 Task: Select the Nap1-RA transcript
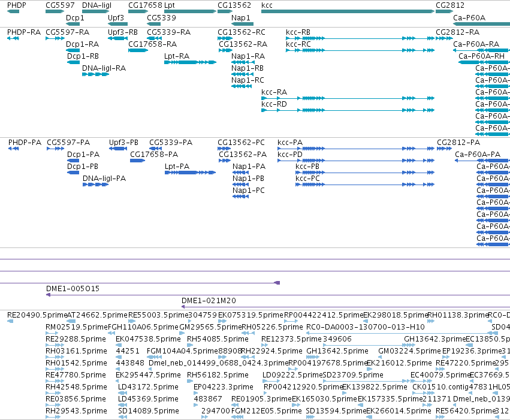[243, 62]
